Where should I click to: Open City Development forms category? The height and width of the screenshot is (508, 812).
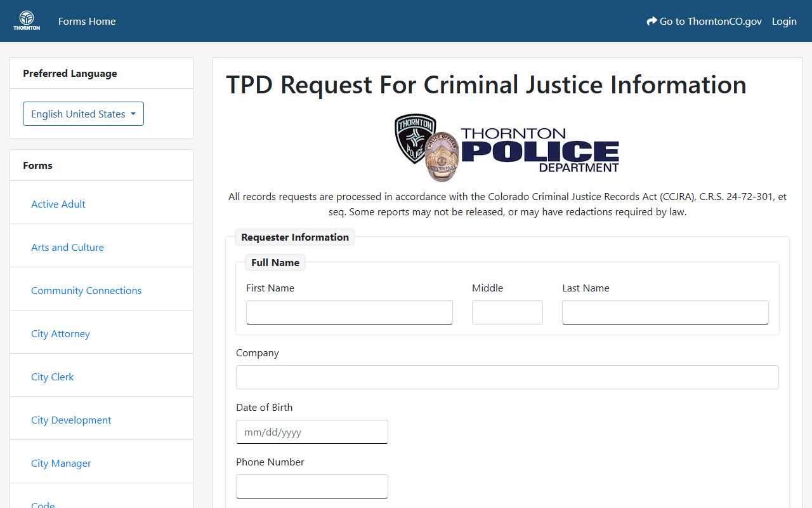tap(71, 420)
